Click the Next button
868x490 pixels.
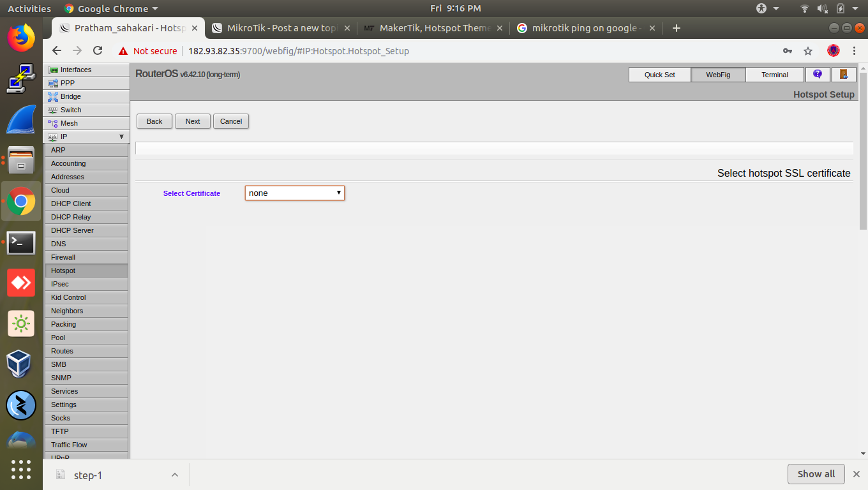pyautogui.click(x=193, y=121)
